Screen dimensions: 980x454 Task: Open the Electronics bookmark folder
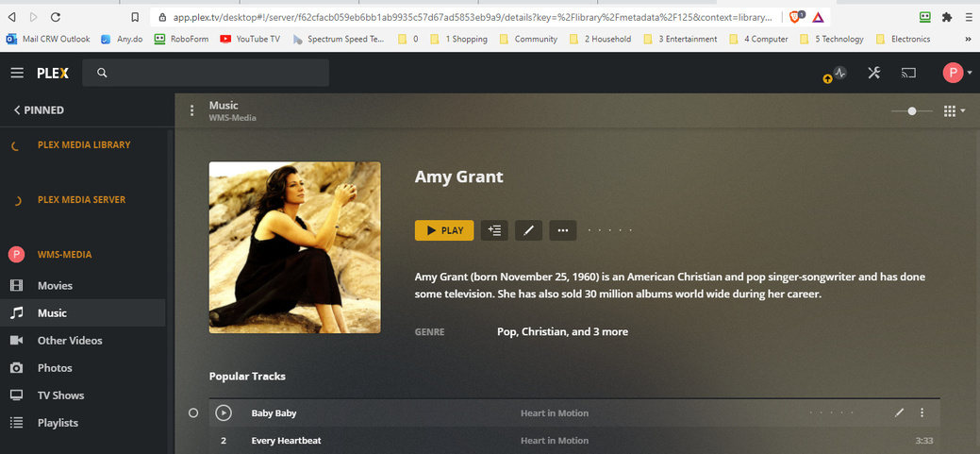(903, 39)
